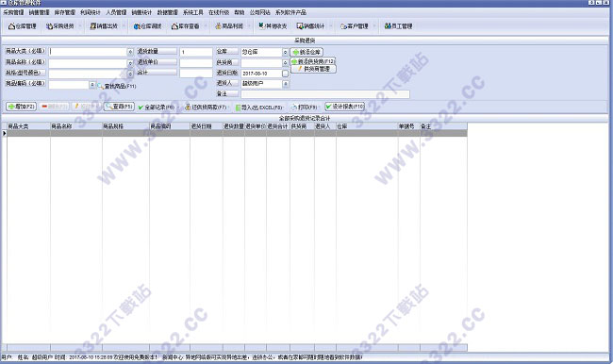Click the 打印 (F9) print icon

pos(294,107)
